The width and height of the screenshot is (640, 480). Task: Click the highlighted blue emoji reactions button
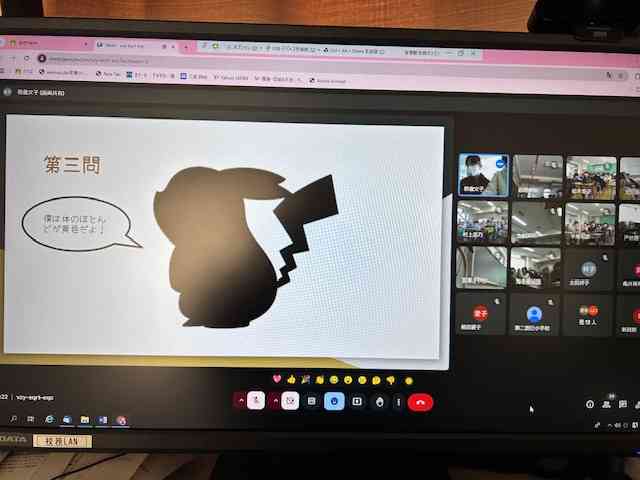[x=334, y=401]
